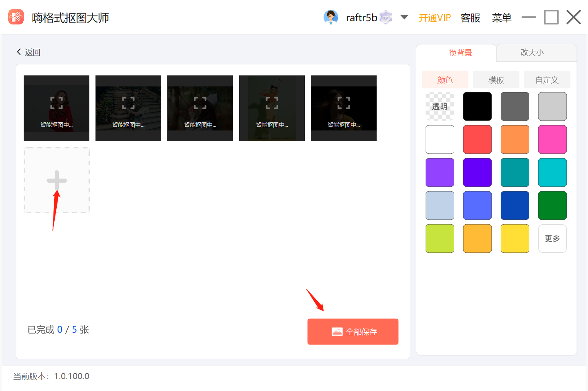Select the 模板 background option

[496, 80]
